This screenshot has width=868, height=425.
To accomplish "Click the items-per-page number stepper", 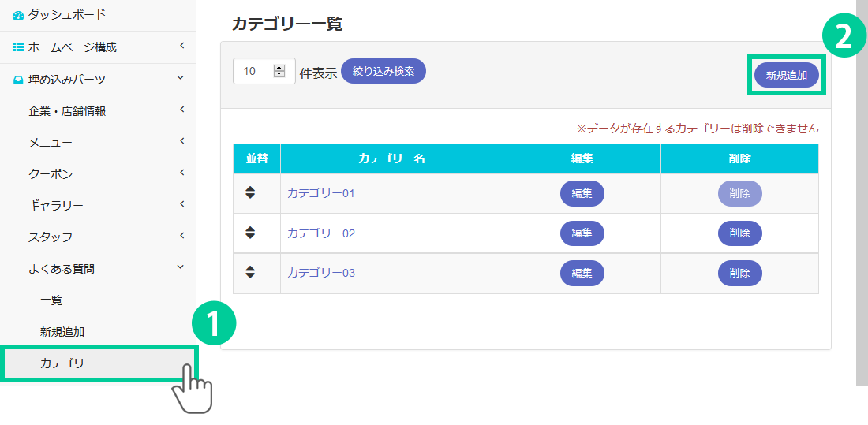I will coord(279,71).
